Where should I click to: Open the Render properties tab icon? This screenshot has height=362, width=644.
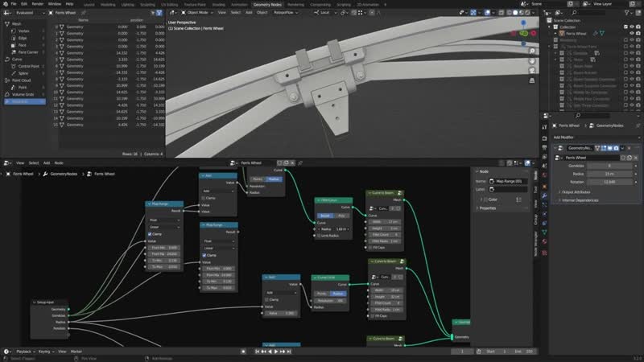tap(545, 138)
